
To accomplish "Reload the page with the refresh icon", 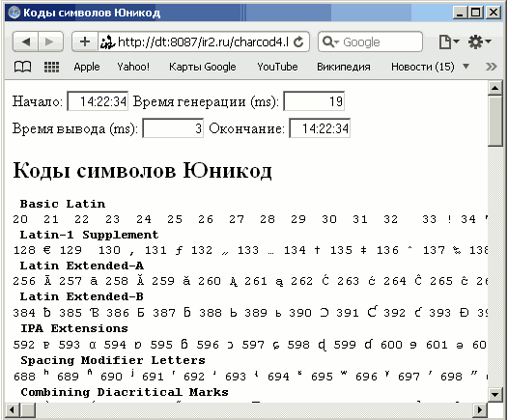I will pyautogui.click(x=298, y=42).
